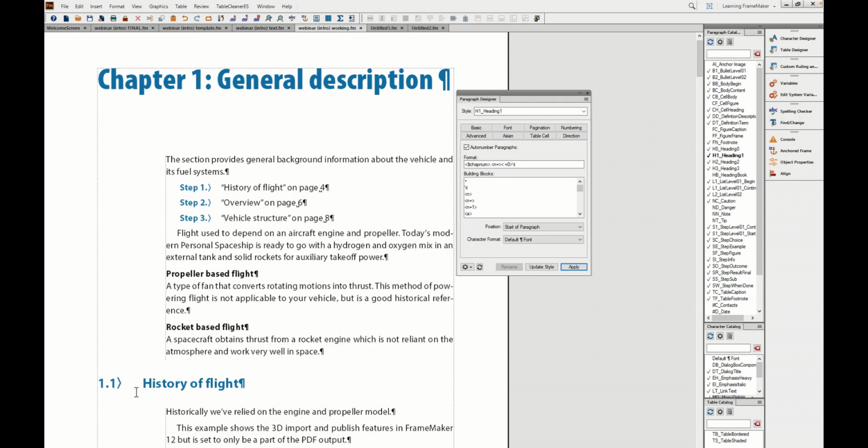Switch to the Numbering tab
868x448 pixels.
571,128
